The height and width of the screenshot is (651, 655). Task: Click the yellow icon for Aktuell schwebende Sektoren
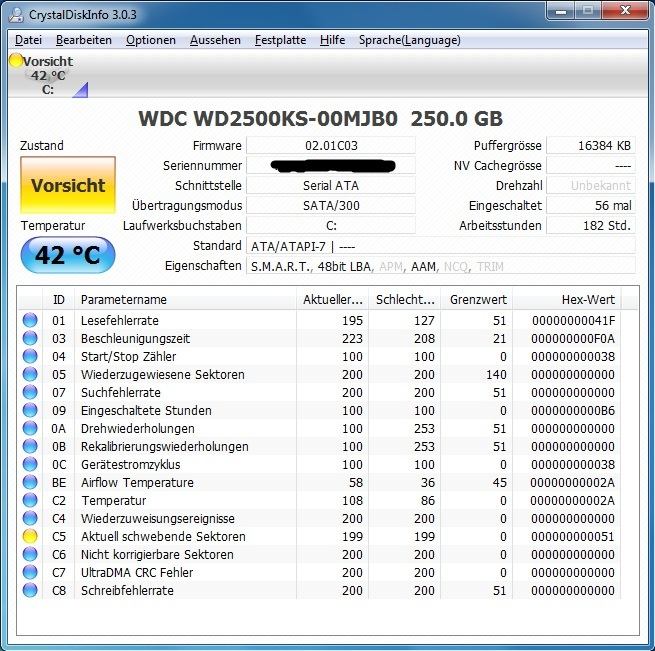point(30,536)
